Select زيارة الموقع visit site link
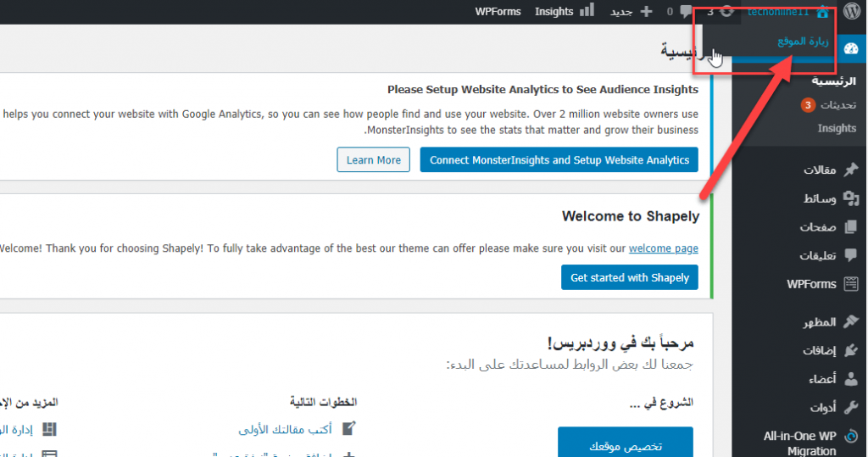 coord(803,42)
